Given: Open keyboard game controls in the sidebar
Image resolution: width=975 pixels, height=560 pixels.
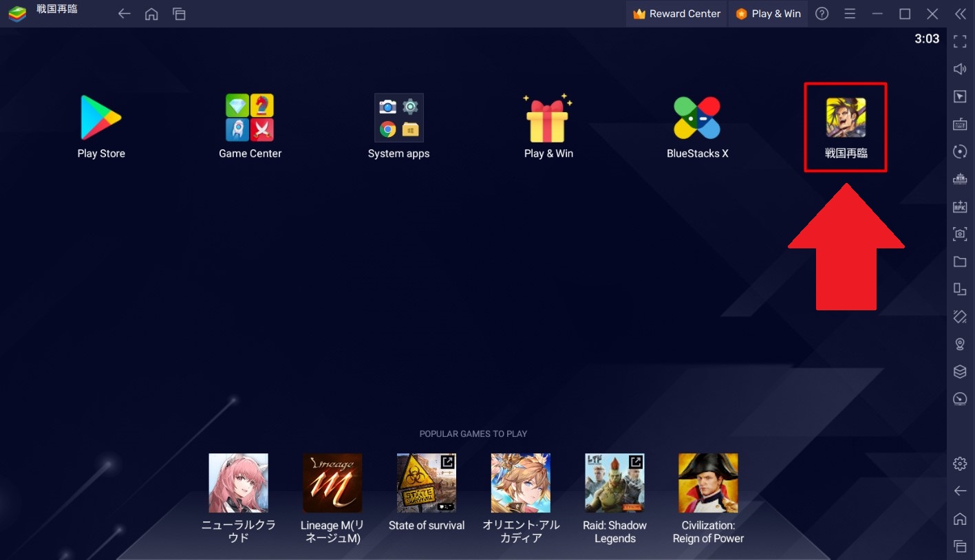Looking at the screenshot, I should [960, 124].
